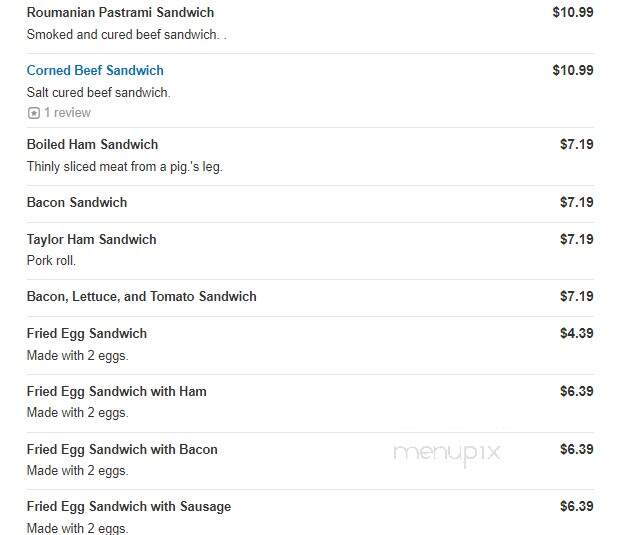The width and height of the screenshot is (626, 535).
Task: Click the Smoked and cured beef description
Action: coord(127,35)
